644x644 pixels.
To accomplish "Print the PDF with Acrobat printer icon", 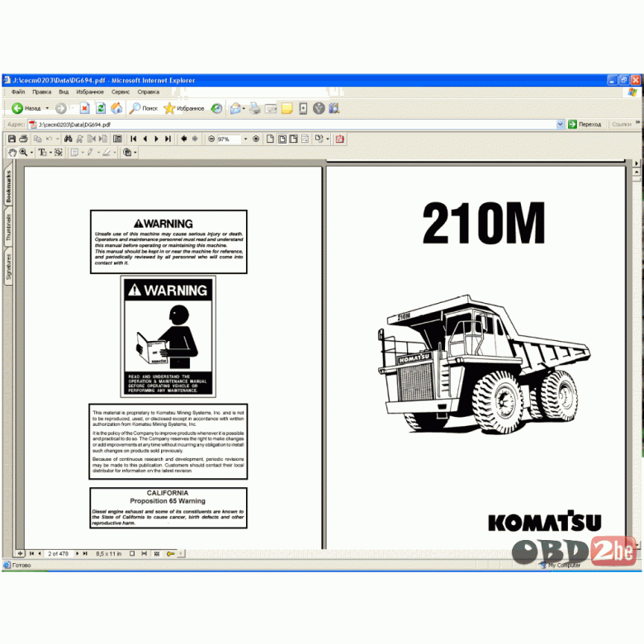I will coord(23,139).
